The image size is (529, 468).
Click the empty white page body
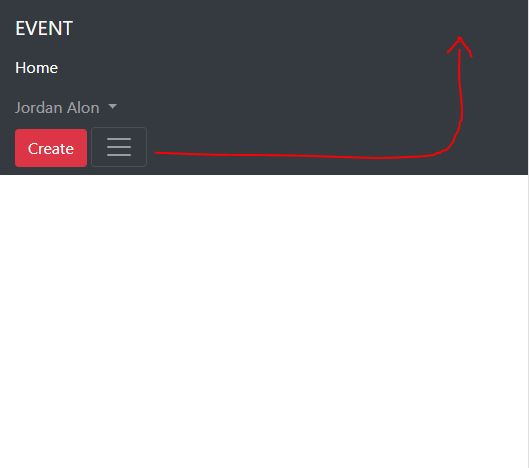(264, 321)
